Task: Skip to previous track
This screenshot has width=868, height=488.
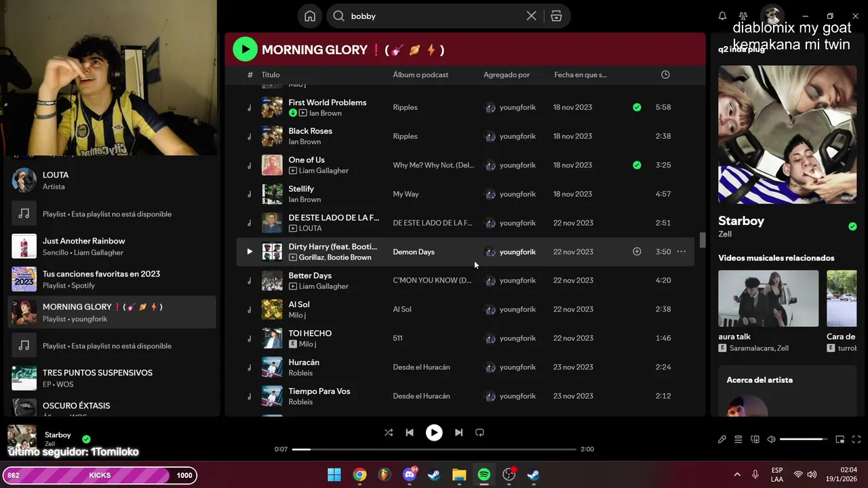Action: coord(410,432)
